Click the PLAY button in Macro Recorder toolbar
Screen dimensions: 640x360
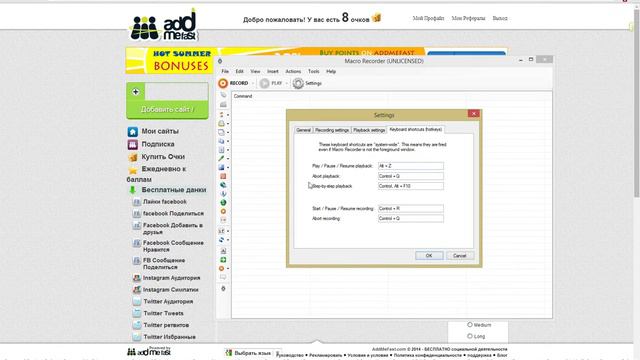[271, 83]
